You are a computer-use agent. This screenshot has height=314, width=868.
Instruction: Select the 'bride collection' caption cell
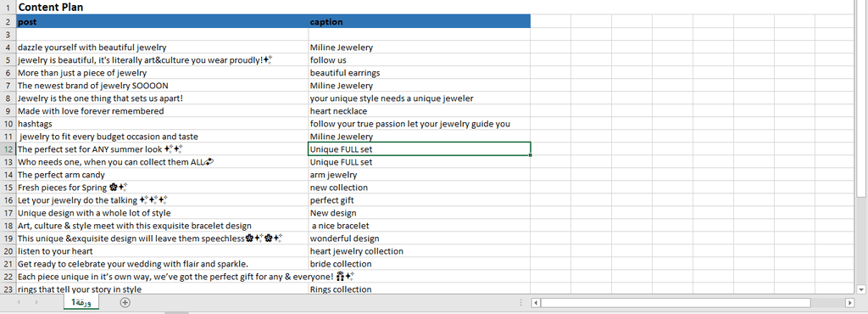[419, 264]
